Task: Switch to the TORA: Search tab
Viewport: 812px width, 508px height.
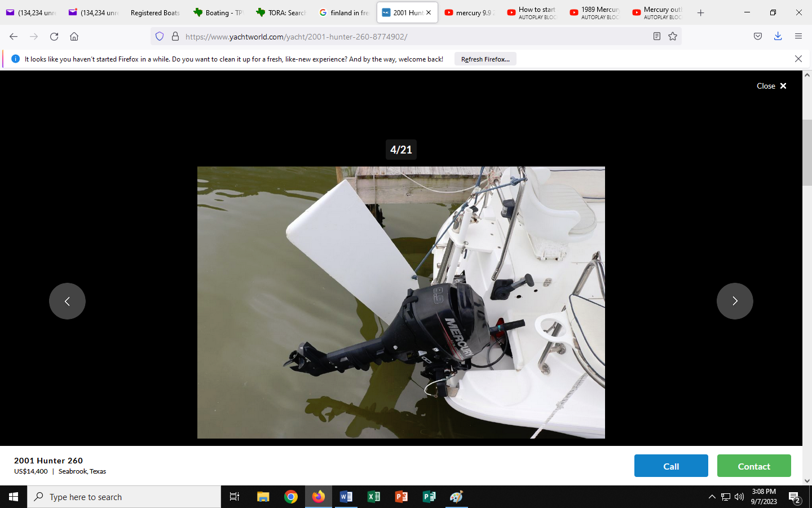Action: (281, 12)
